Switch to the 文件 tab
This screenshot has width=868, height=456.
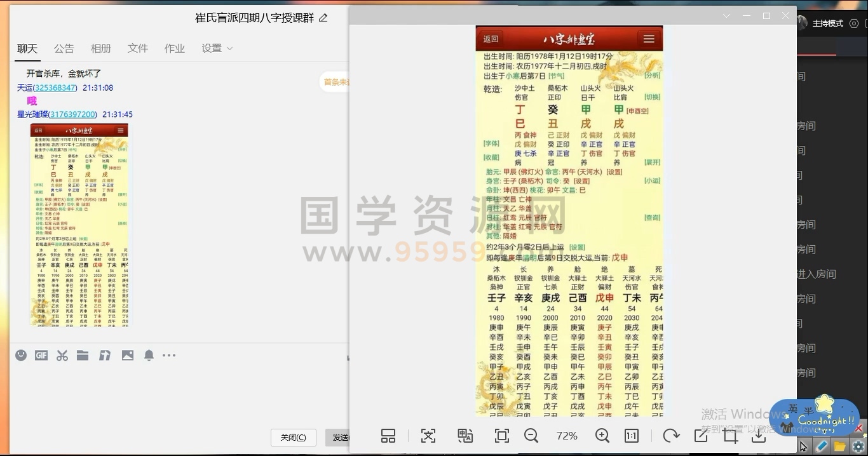click(x=138, y=48)
